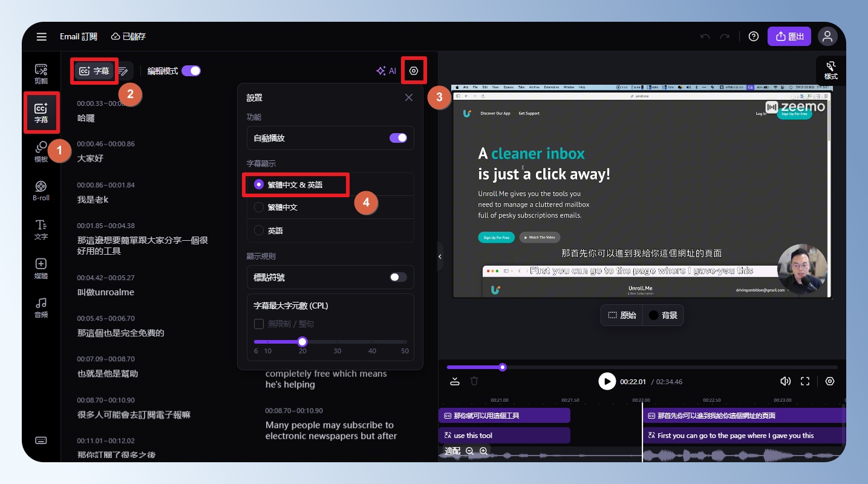The image size is (868, 484).
Task: Click the CPL character limit slider handle
Action: (302, 342)
